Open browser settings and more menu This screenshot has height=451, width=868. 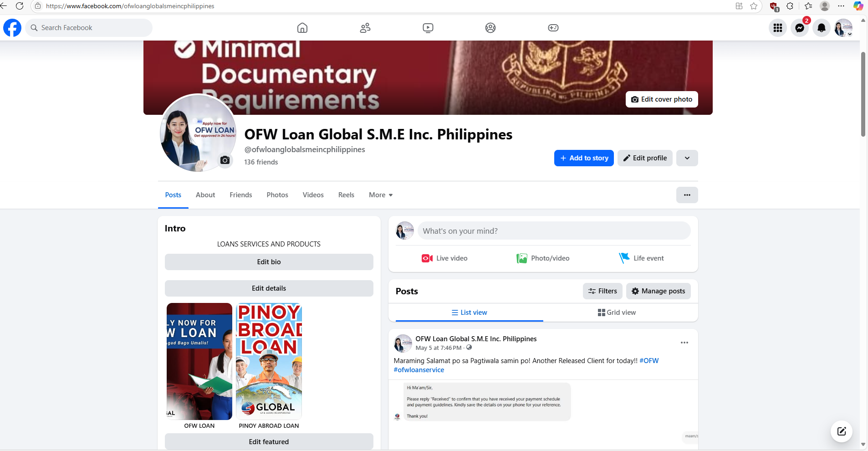pyautogui.click(x=841, y=6)
